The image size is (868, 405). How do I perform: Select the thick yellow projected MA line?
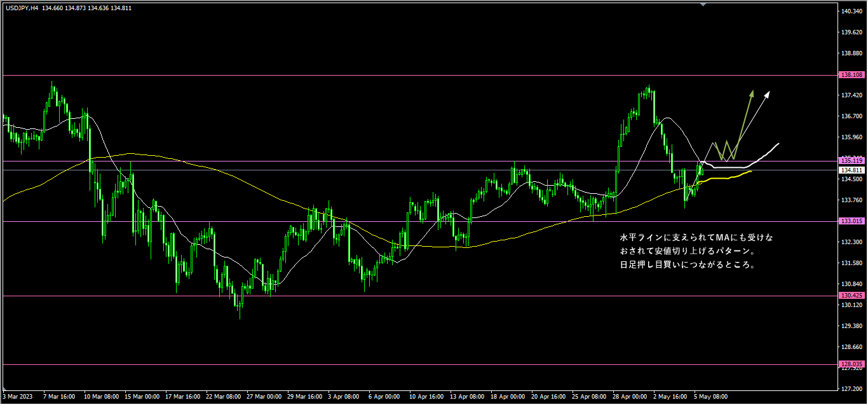point(728,177)
